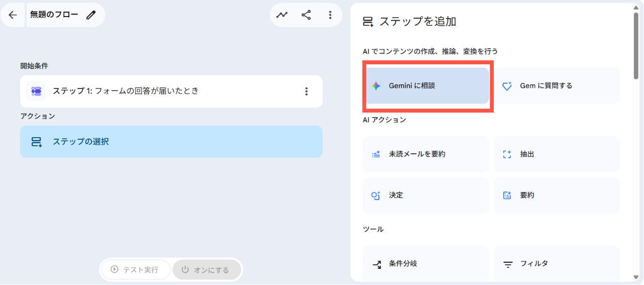Click the テスト実行 button

pos(135,270)
